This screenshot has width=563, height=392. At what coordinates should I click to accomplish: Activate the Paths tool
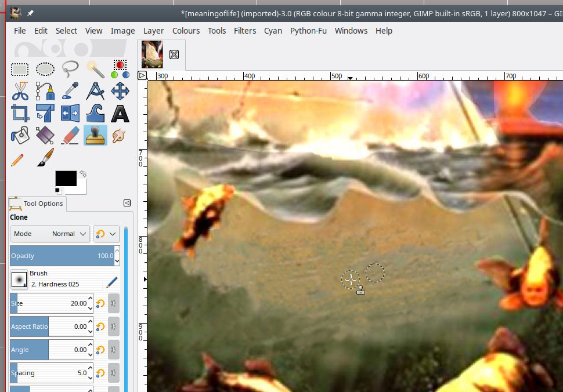pyautogui.click(x=45, y=91)
